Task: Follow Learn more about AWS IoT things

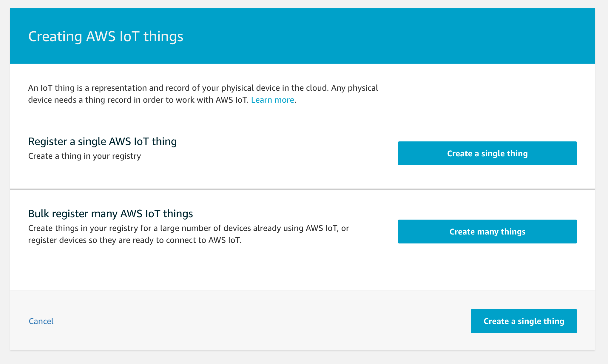Action: tap(272, 100)
